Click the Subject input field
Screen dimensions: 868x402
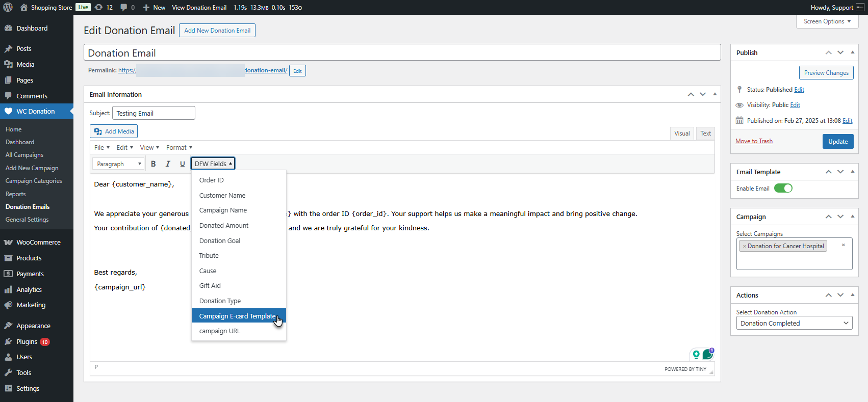coord(154,113)
